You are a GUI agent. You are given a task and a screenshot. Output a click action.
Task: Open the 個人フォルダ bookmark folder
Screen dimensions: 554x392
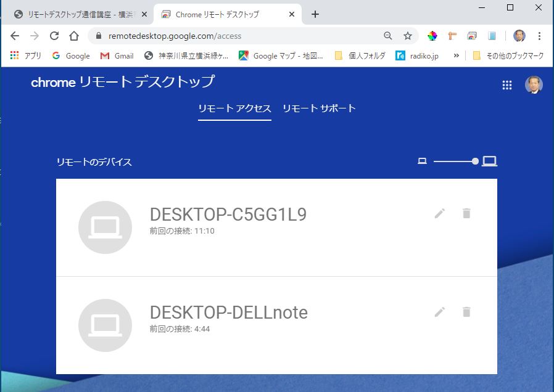[x=360, y=55]
